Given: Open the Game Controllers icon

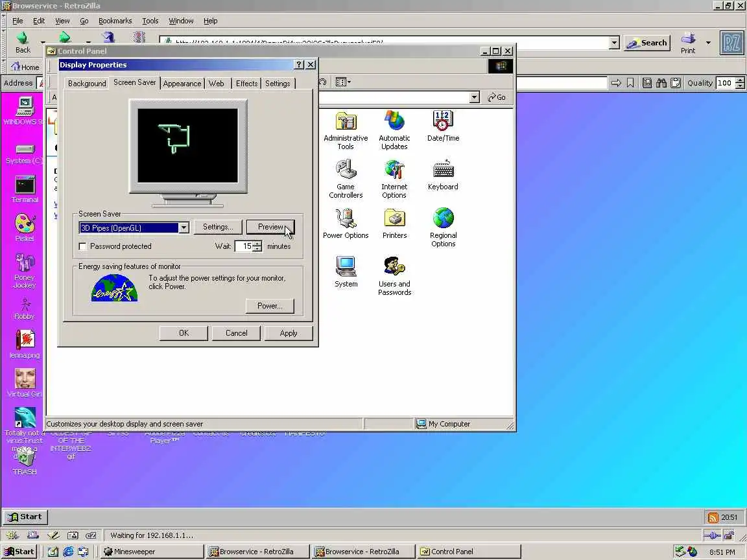Looking at the screenshot, I should pyautogui.click(x=346, y=179).
